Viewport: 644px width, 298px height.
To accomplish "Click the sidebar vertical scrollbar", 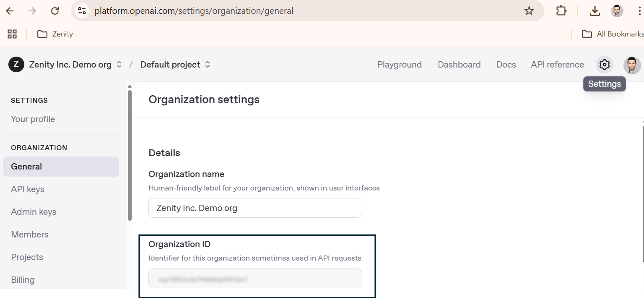I will pos(130,155).
